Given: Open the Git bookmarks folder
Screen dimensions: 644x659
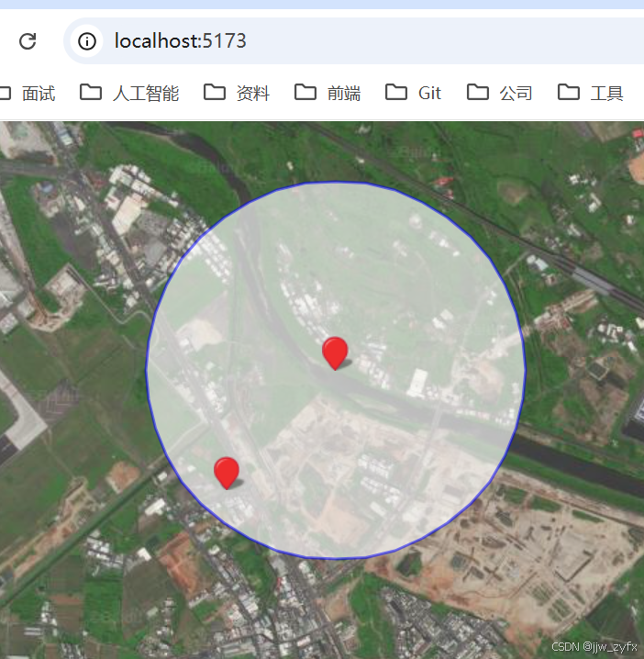Looking at the screenshot, I should 414,93.
